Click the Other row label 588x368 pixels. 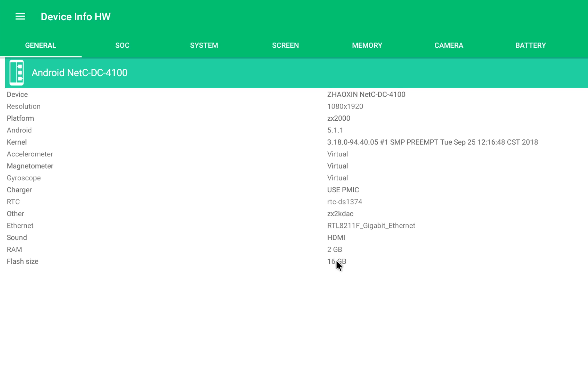[x=15, y=214]
